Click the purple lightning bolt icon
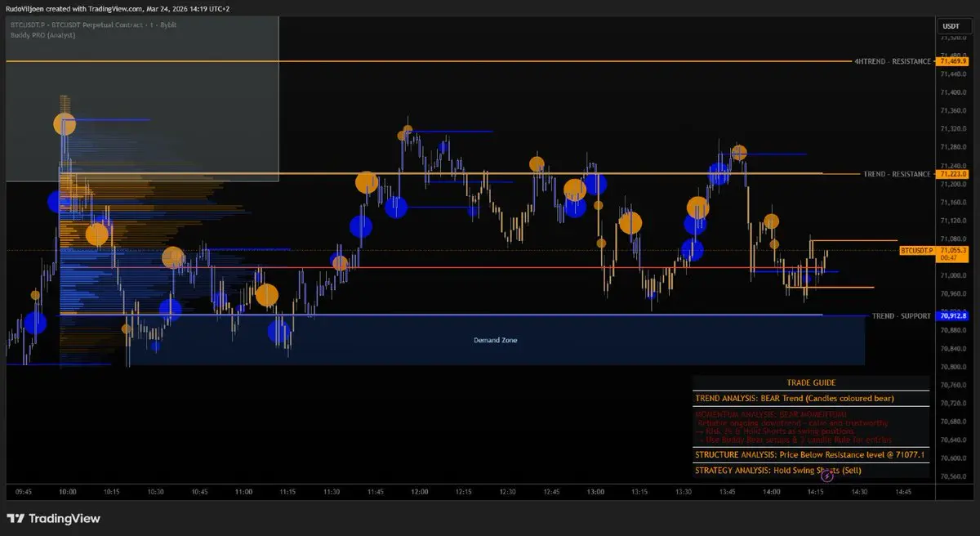Screen dimensions: 980x536 pos(827,475)
